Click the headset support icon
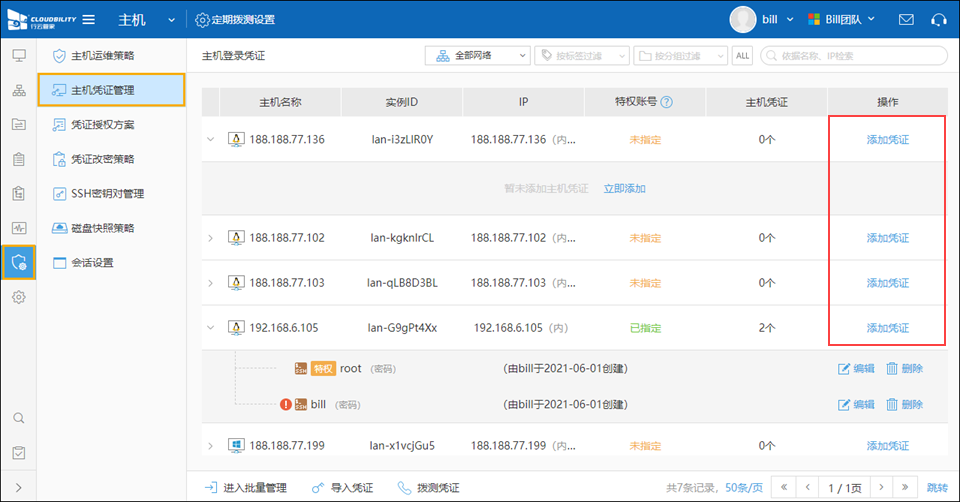The height and width of the screenshot is (502, 960). [x=938, y=20]
